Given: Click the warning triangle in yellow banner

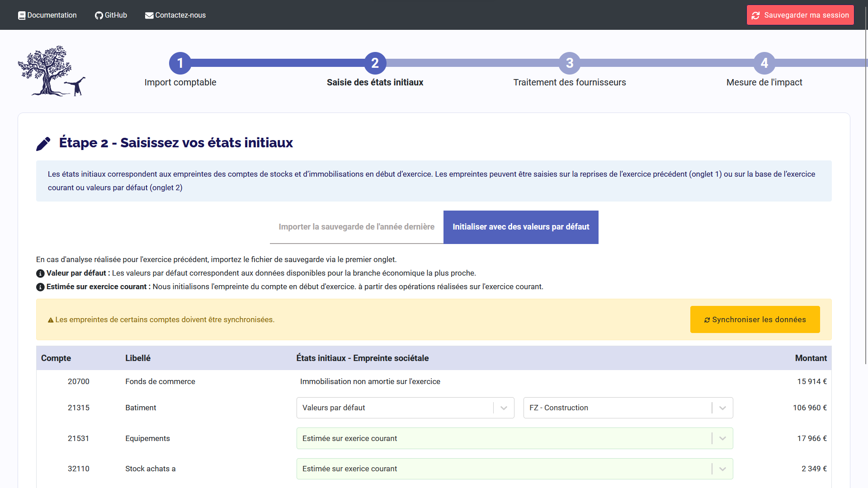Looking at the screenshot, I should point(51,320).
